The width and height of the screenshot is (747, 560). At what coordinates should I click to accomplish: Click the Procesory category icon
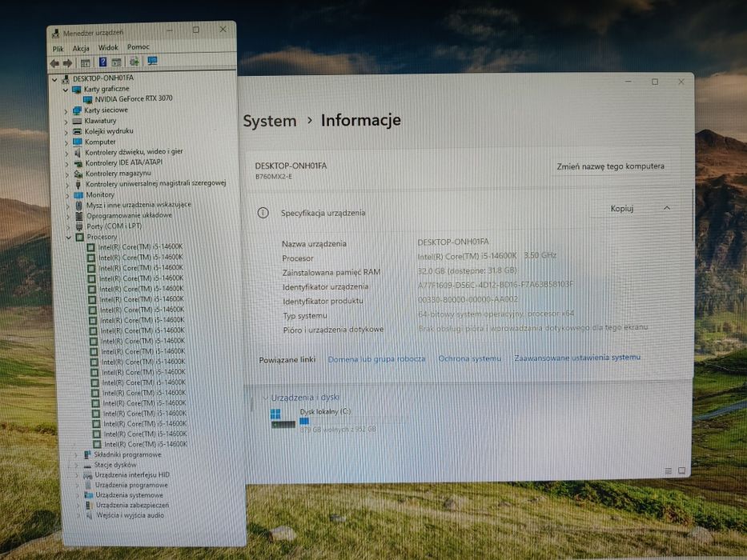(79, 237)
